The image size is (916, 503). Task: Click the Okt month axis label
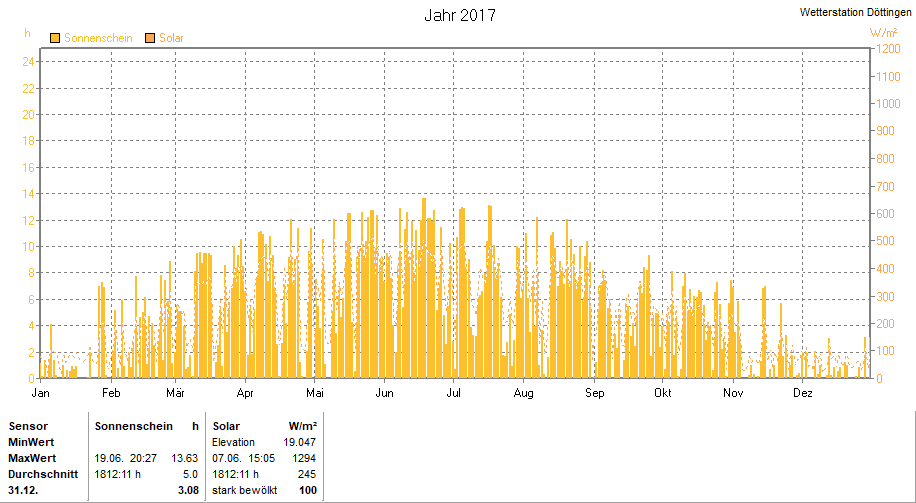(x=662, y=393)
